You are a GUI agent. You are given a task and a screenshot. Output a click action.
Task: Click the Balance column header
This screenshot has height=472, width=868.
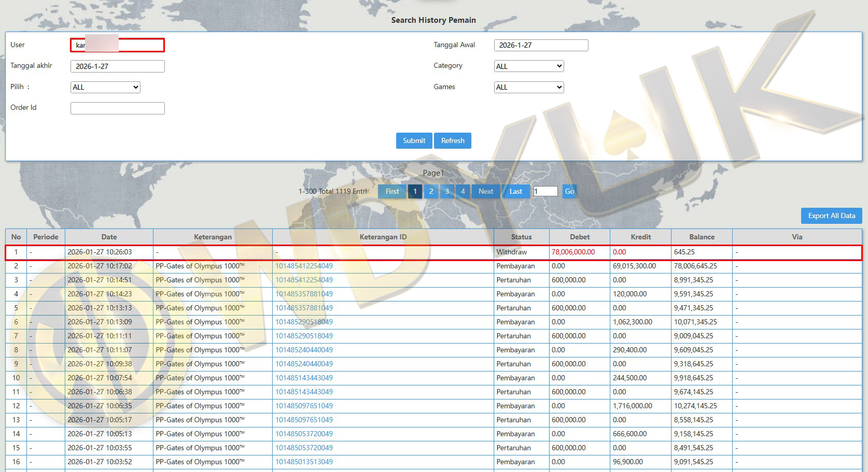pyautogui.click(x=702, y=237)
